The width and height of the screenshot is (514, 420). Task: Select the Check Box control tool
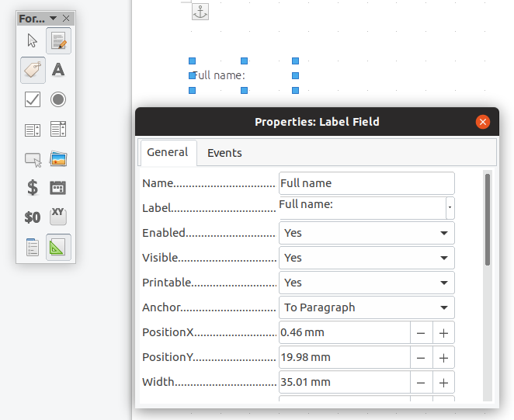[33, 99]
